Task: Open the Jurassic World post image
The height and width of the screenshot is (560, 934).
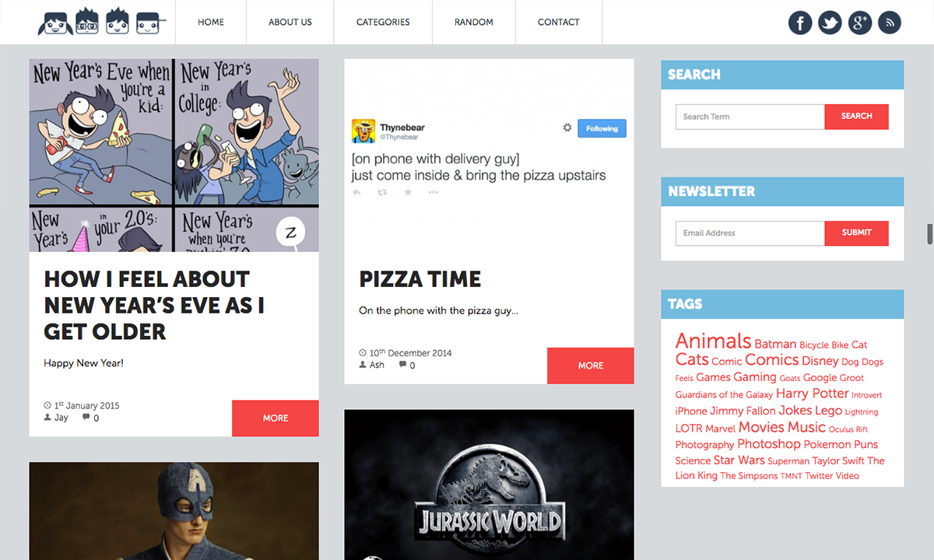Action: pos(490,485)
